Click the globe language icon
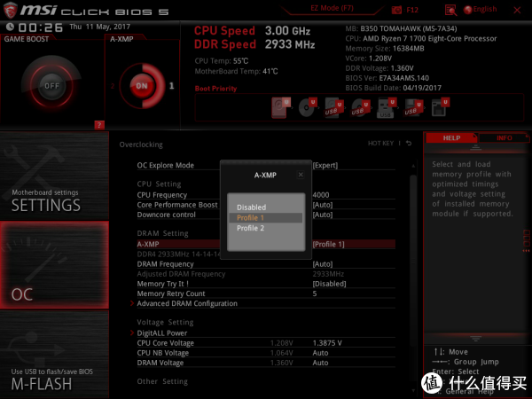 [467, 10]
